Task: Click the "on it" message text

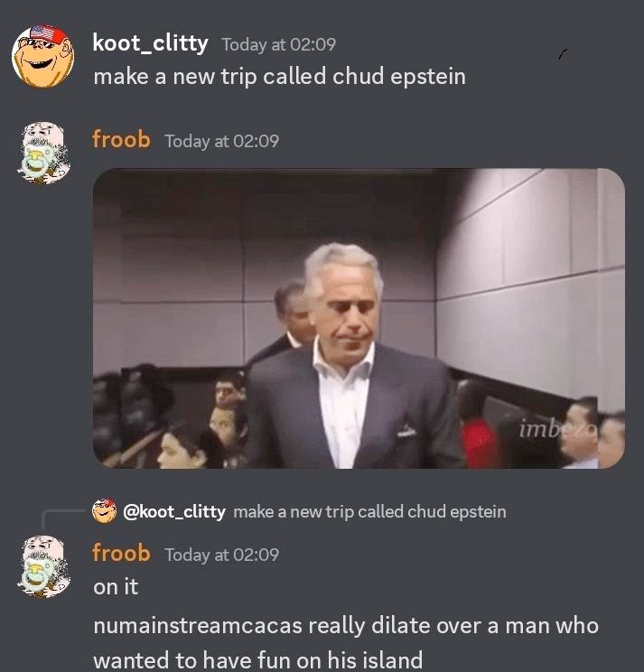Action: pyautogui.click(x=116, y=587)
